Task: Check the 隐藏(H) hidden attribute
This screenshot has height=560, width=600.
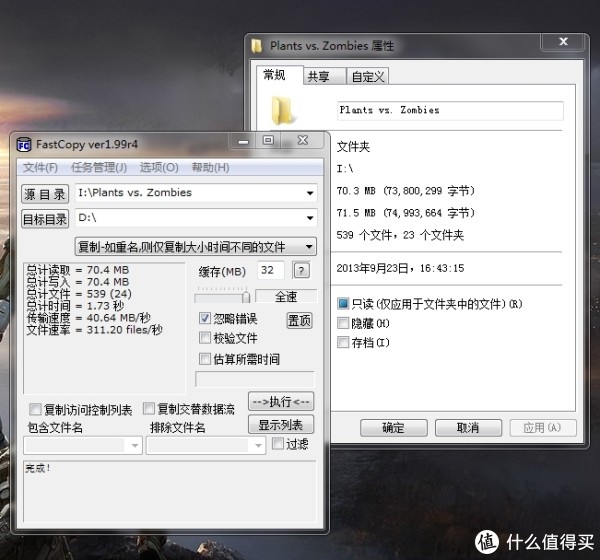Action: 343,323
